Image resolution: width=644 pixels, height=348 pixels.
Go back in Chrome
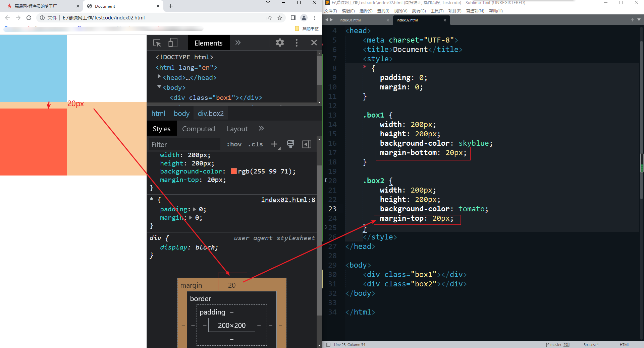click(7, 18)
